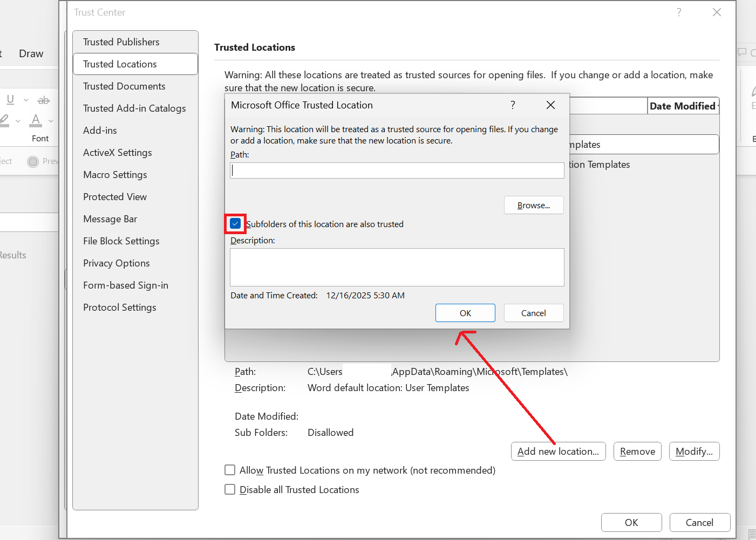Open Privacy Options
Viewport: 756px width, 540px height.
tap(135, 263)
